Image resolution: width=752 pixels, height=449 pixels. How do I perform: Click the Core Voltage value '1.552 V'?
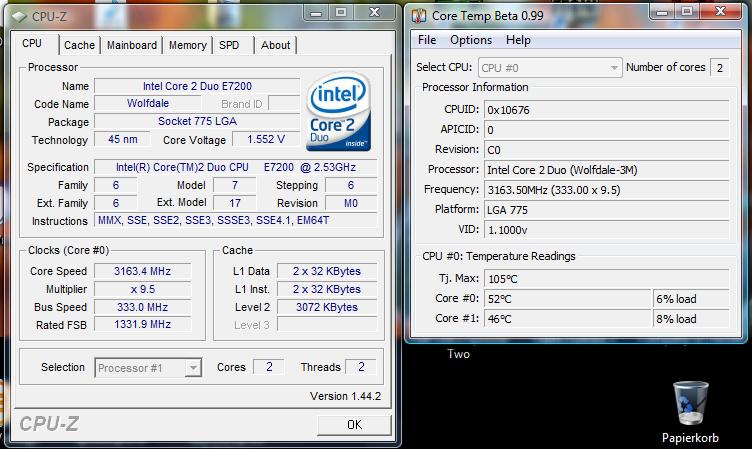tap(266, 140)
